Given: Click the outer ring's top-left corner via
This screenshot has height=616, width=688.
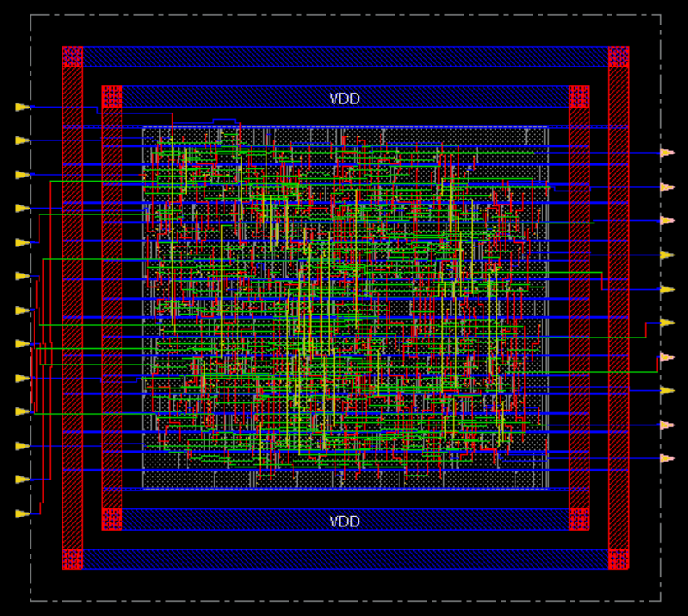Looking at the screenshot, I should 72,57.
